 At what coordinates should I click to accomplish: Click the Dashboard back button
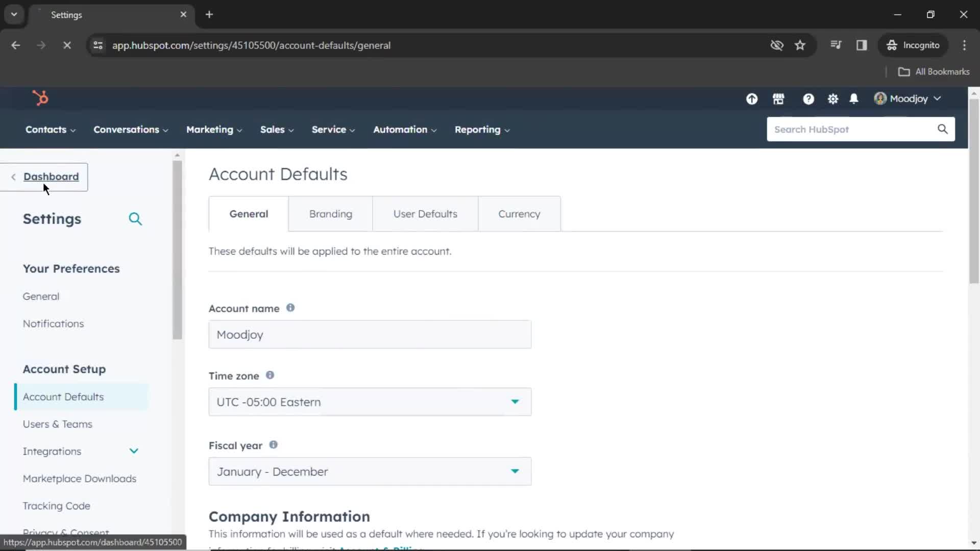click(x=51, y=176)
